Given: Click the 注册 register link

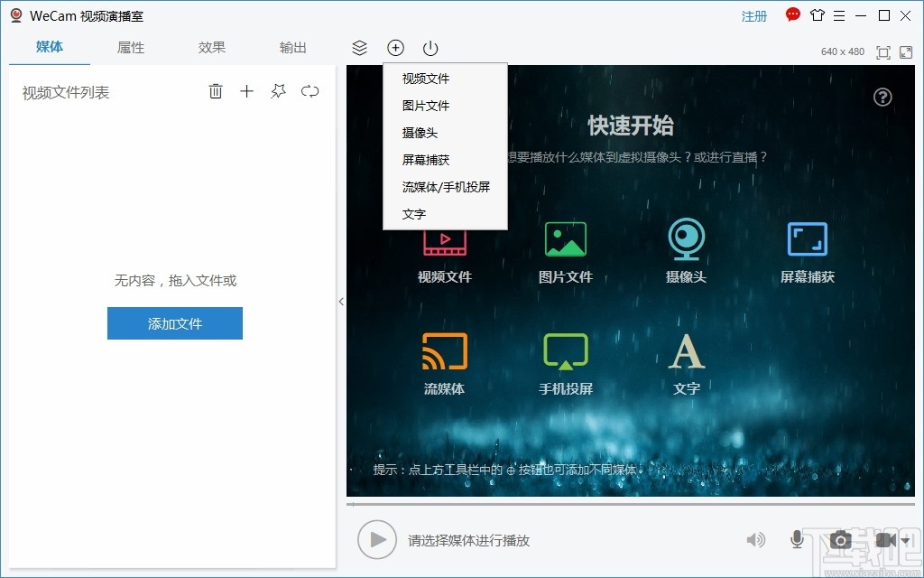Looking at the screenshot, I should (x=754, y=16).
